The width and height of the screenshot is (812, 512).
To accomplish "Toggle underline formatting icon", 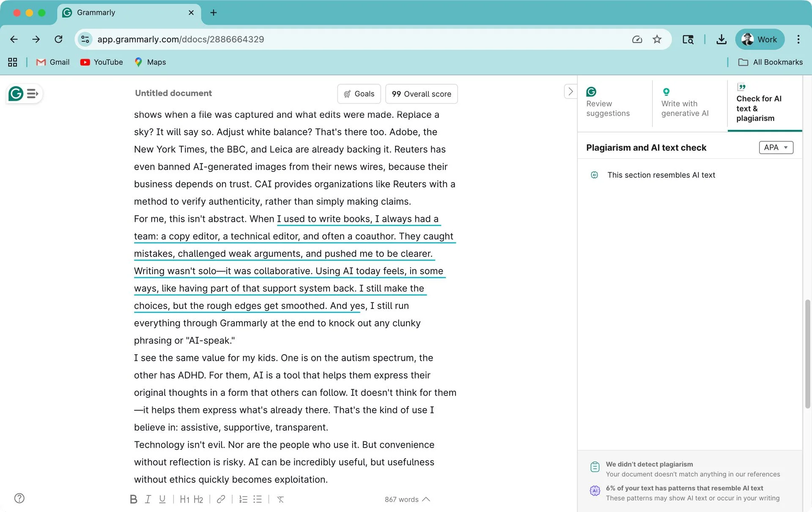I will tap(162, 499).
